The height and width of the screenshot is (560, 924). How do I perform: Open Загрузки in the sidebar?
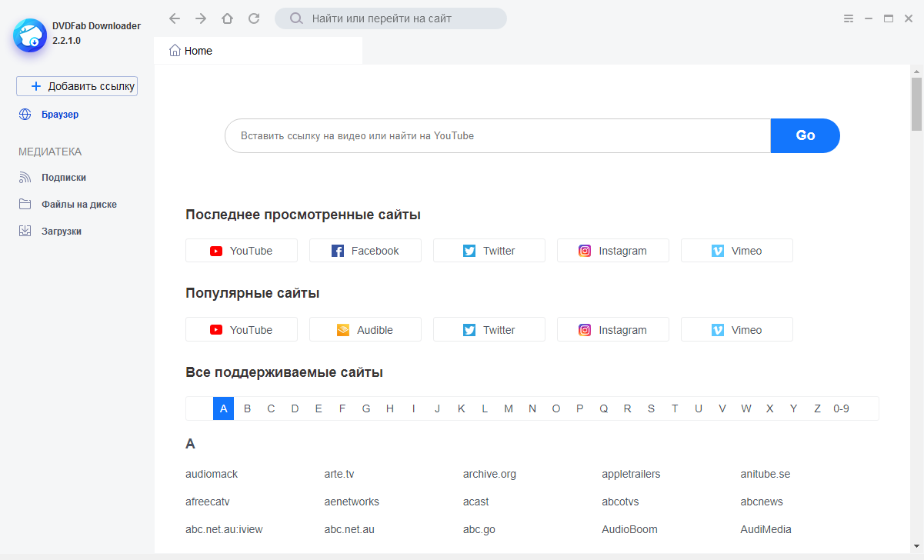[62, 232]
